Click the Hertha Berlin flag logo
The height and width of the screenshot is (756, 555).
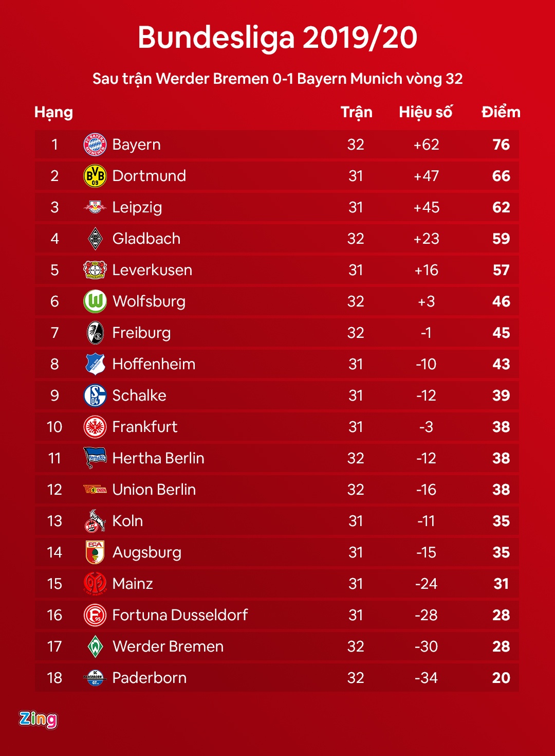tap(95, 458)
